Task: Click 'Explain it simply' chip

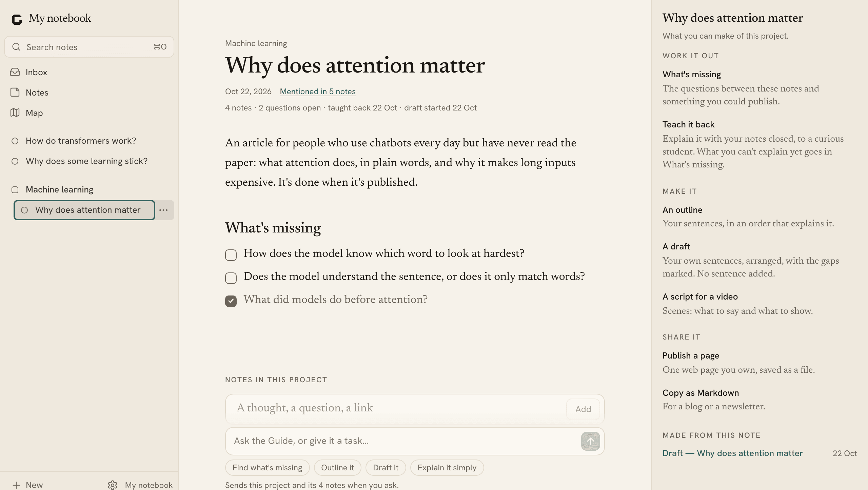Action: [447, 468]
